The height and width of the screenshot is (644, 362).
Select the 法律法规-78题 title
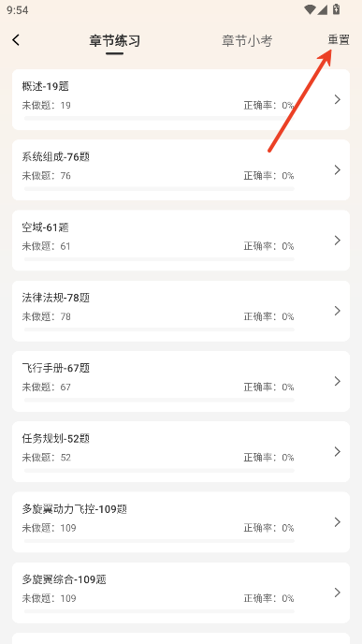point(56,298)
